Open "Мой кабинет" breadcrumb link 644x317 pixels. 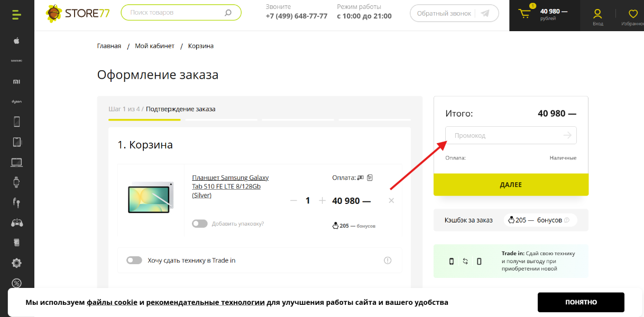pos(154,46)
